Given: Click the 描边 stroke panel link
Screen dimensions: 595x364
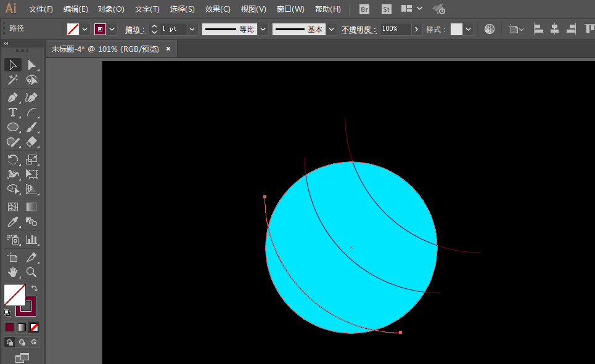Looking at the screenshot, I should click(134, 29).
